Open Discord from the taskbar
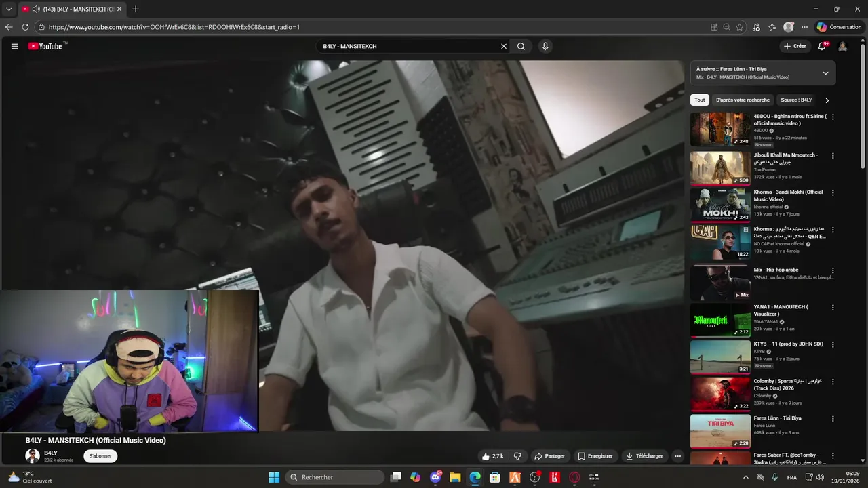The width and height of the screenshot is (868, 488). tap(435, 477)
